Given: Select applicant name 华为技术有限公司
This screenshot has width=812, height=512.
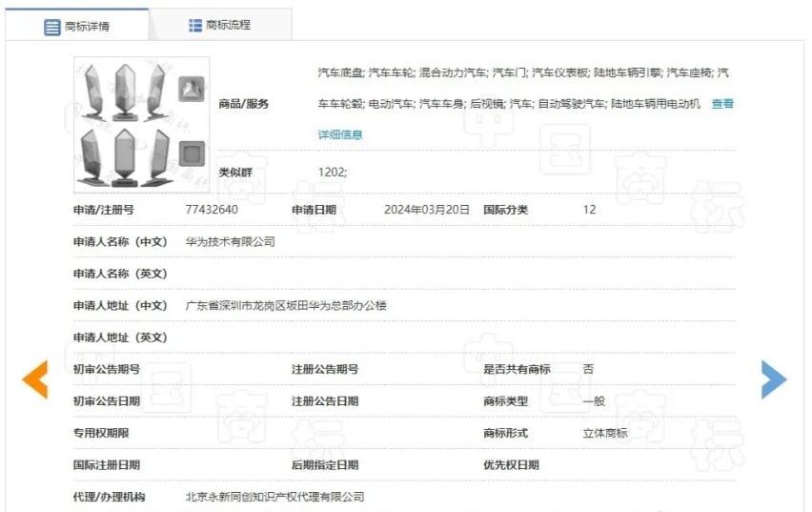Looking at the screenshot, I should 231,241.
